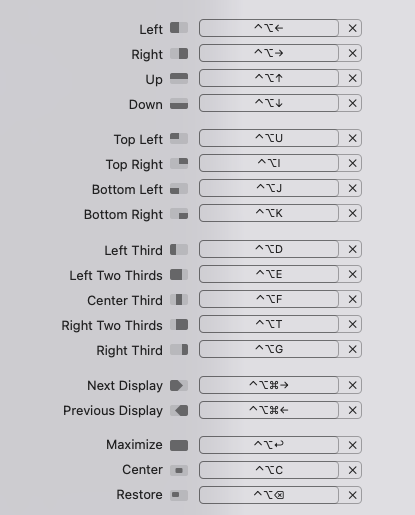Image resolution: width=415 pixels, height=515 pixels.
Task: Click the Maximize window icon
Action: pyautogui.click(x=179, y=445)
